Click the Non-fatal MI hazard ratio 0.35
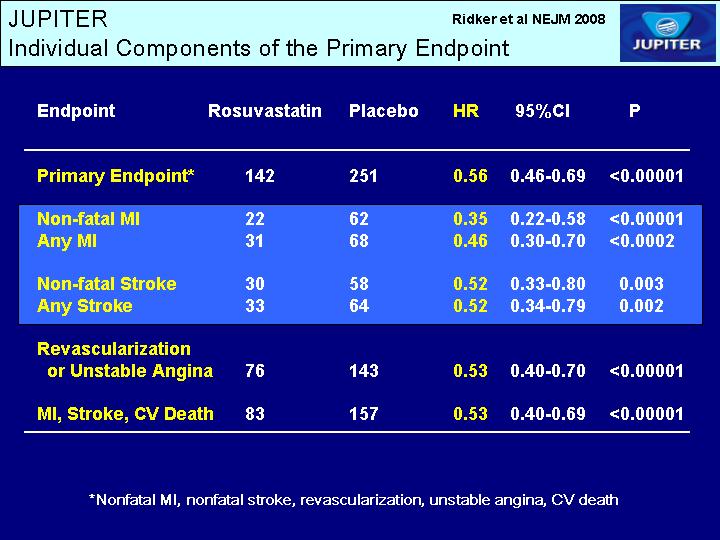 coord(470,219)
